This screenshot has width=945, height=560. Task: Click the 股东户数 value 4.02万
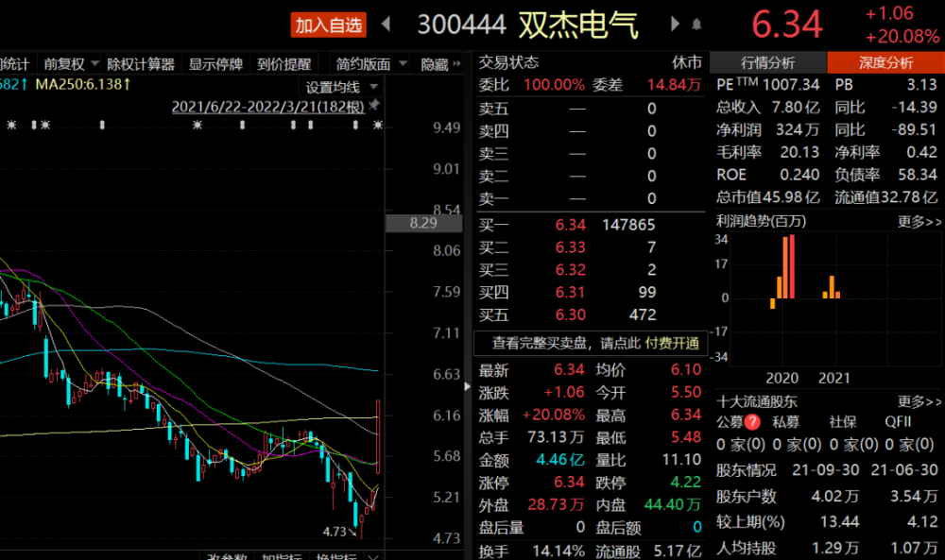(x=834, y=496)
